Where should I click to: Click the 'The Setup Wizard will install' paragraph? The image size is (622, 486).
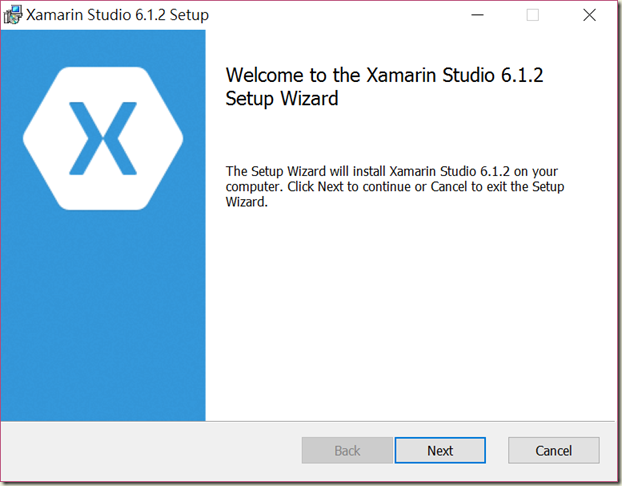(x=395, y=186)
